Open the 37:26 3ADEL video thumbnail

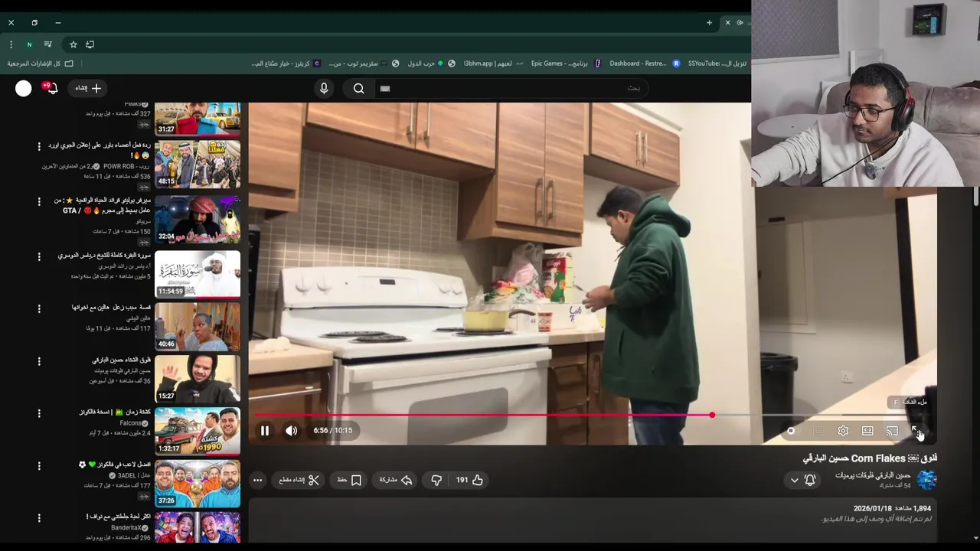click(x=198, y=484)
